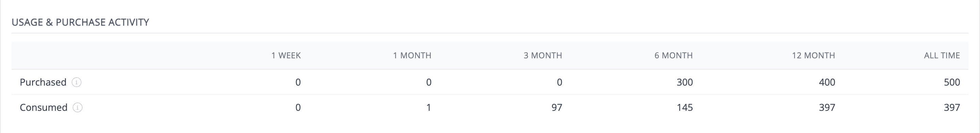Click the 400 purchased 12-month value
Viewport: 980px width, 133px height.
pos(827,82)
